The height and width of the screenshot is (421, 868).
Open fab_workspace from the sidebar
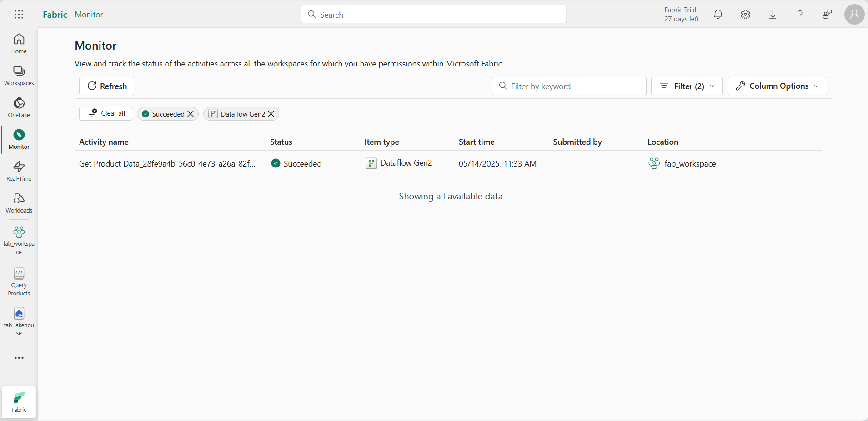[19, 240]
